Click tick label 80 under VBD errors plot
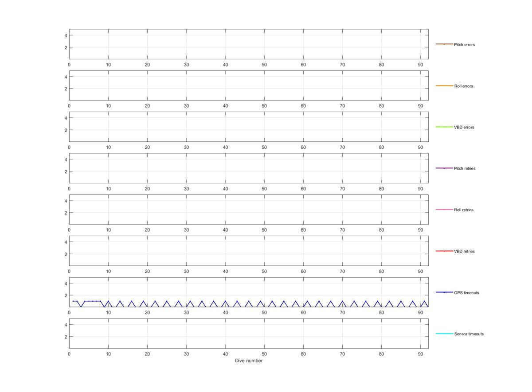Viewport: 532px width, 392px height. pyautogui.click(x=381, y=147)
